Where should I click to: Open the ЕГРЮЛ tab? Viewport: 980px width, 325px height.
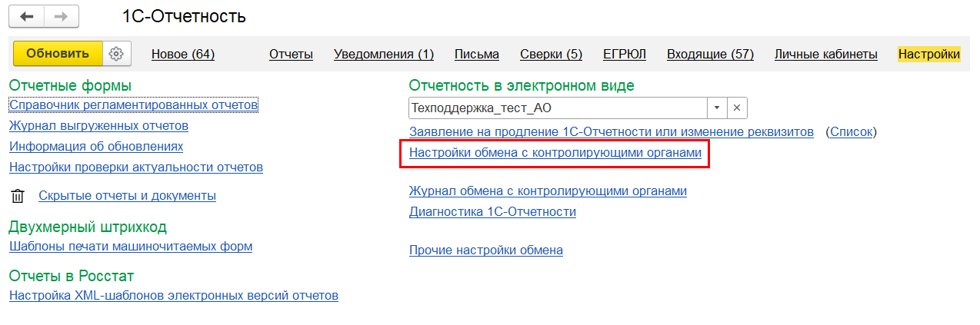[625, 54]
